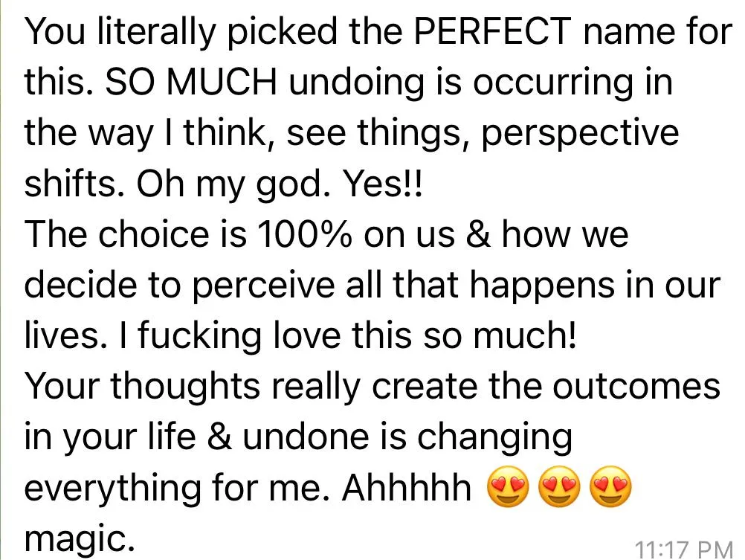Click the third heart-eyes emoji
Screen dimensions: 745x560
coord(611,486)
